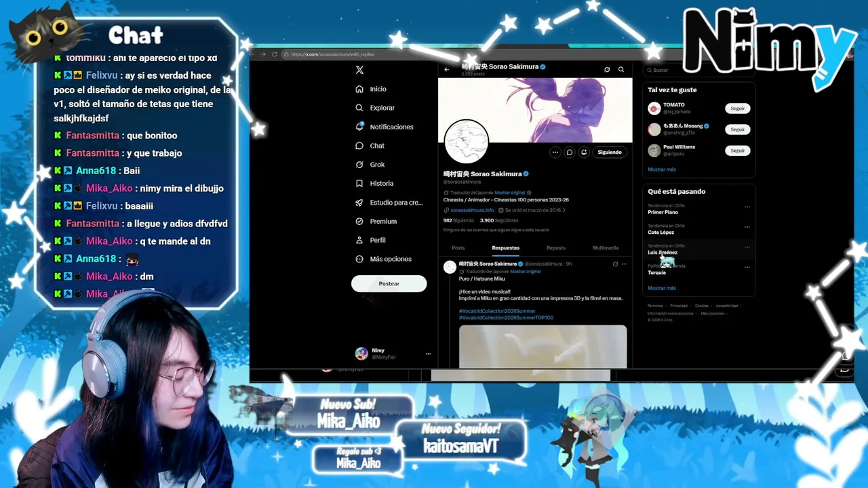Open the Turquía trending topic
Image resolution: width=868 pixels, height=488 pixels.
tap(657, 272)
